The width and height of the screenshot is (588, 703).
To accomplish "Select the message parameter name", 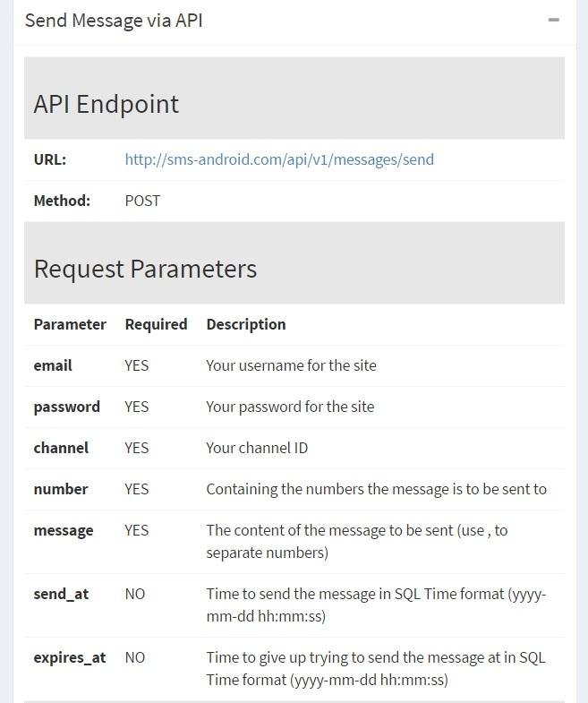I will click(64, 530).
